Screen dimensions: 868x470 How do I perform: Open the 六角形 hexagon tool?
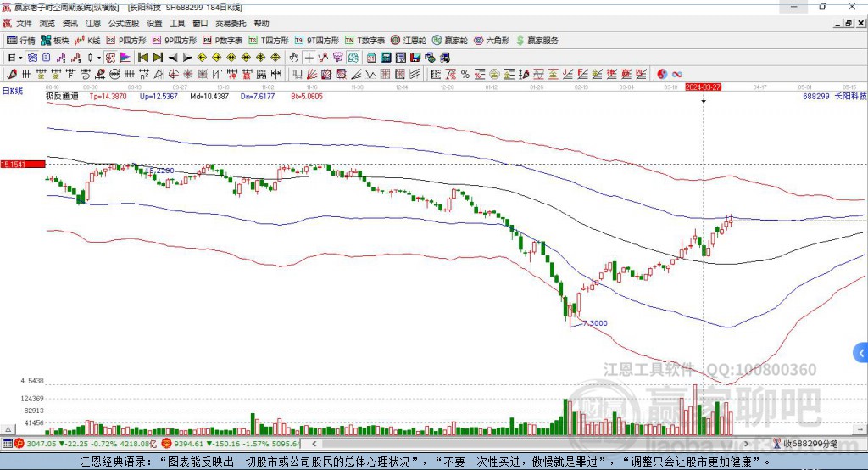pos(491,41)
